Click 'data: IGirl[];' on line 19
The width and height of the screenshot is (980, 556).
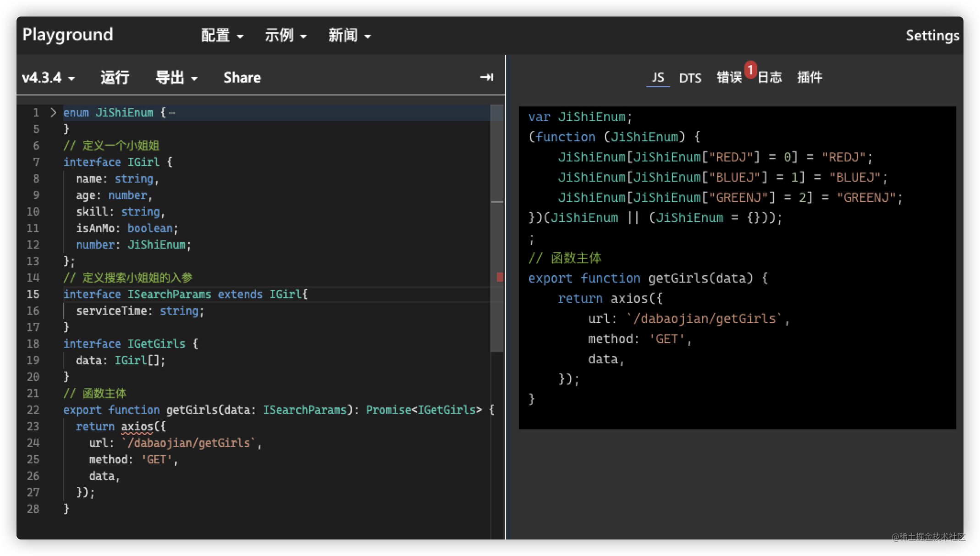(121, 360)
